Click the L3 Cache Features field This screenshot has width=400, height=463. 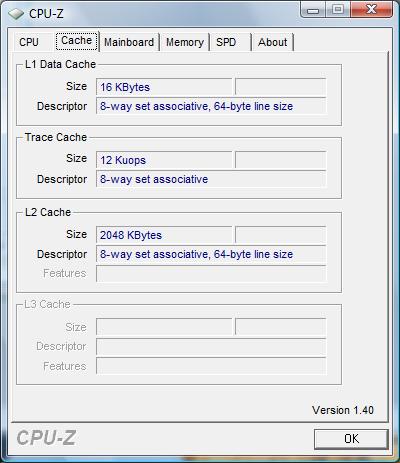(211, 366)
